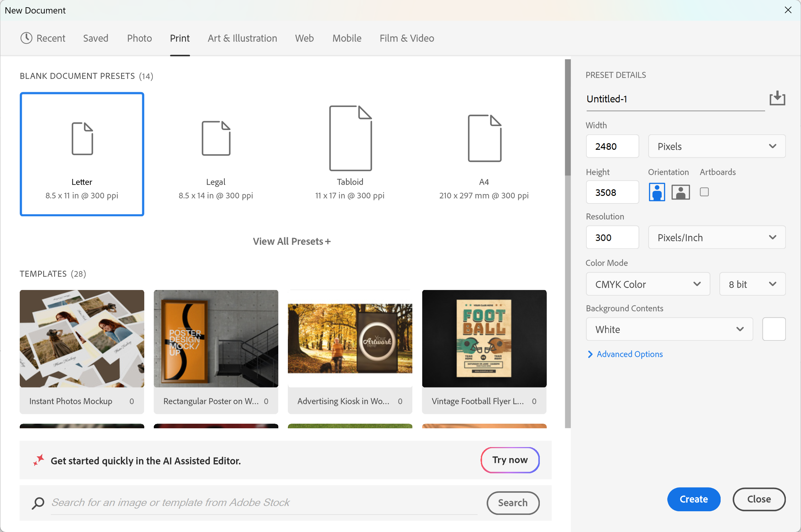This screenshot has width=801, height=532.
Task: Click the save document preset icon
Action: coord(777,98)
